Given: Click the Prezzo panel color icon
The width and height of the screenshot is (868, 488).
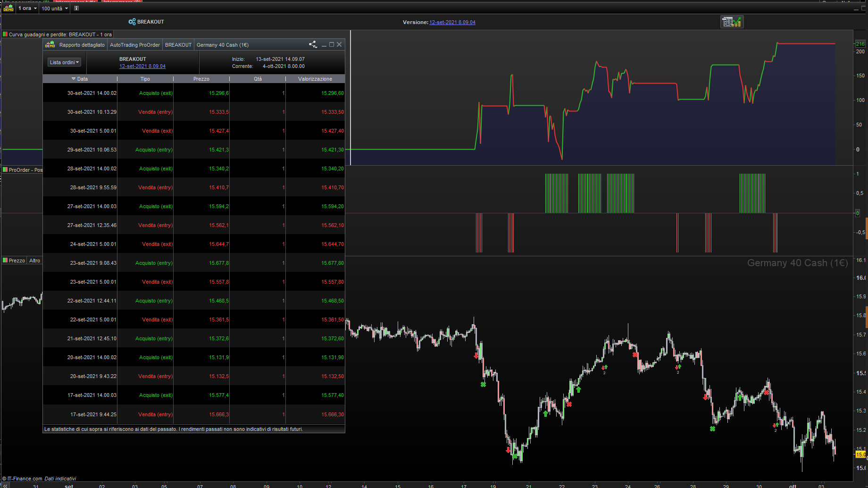Looking at the screenshot, I should [5, 260].
